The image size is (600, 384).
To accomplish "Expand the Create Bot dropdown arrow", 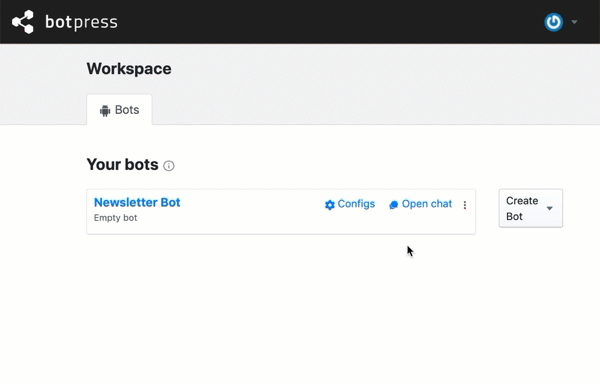I will tap(549, 208).
